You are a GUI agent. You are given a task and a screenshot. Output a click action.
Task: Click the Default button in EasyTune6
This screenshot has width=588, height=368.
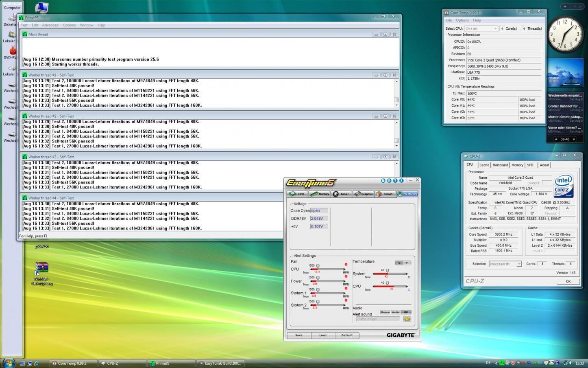(347, 335)
